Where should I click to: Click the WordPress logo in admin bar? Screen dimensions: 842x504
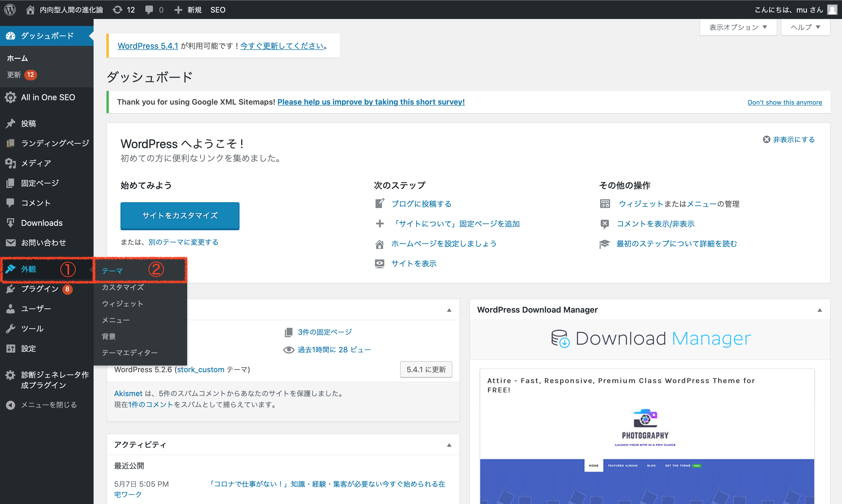click(x=10, y=10)
